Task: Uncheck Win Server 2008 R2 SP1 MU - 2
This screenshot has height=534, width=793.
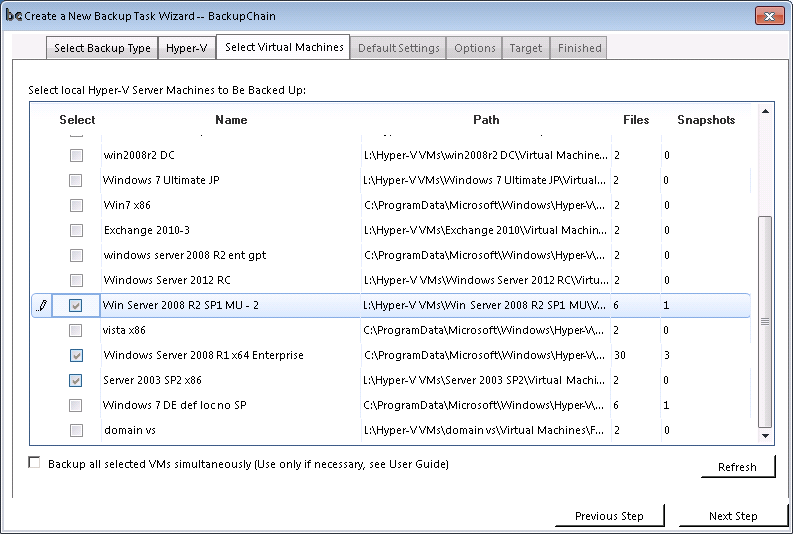Action: click(x=75, y=305)
